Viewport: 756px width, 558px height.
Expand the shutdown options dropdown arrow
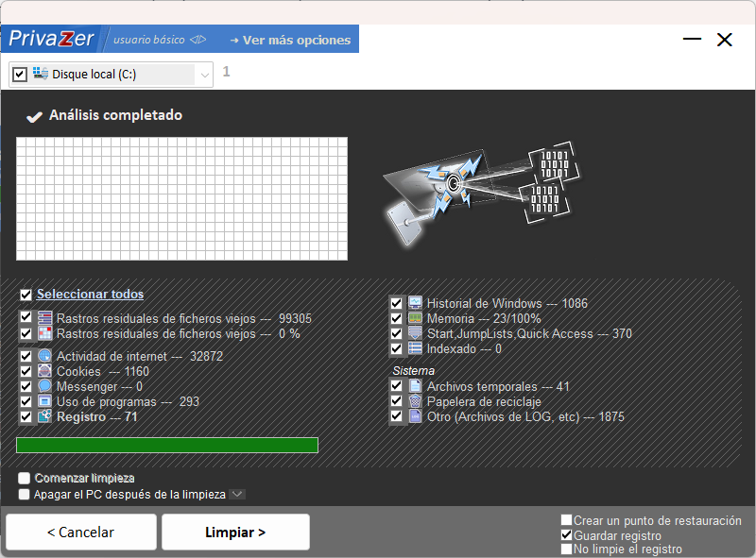(237, 494)
